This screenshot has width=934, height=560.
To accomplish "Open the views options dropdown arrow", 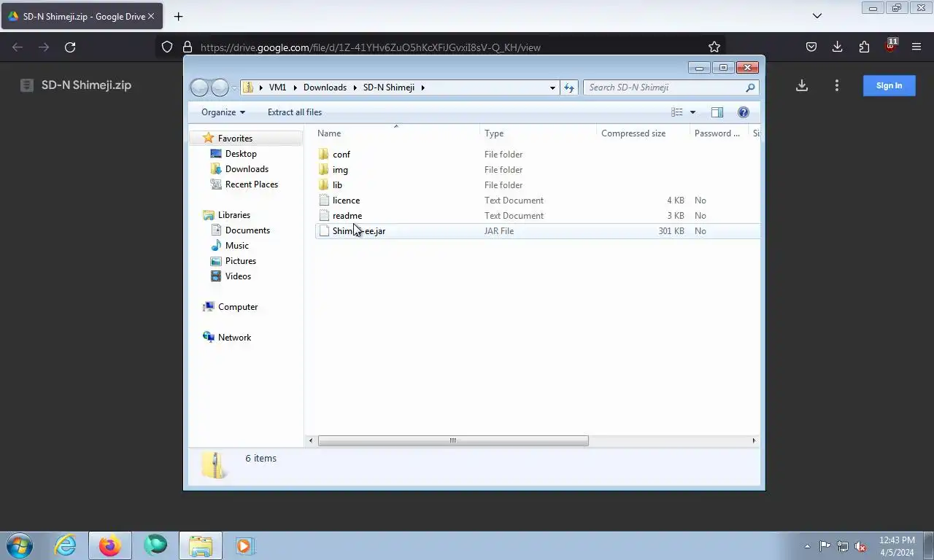I will click(692, 112).
